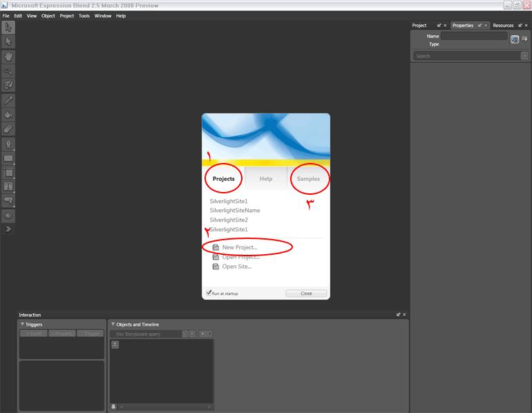
Task: Show Properties view icon in Properties panel
Action: click(x=515, y=39)
